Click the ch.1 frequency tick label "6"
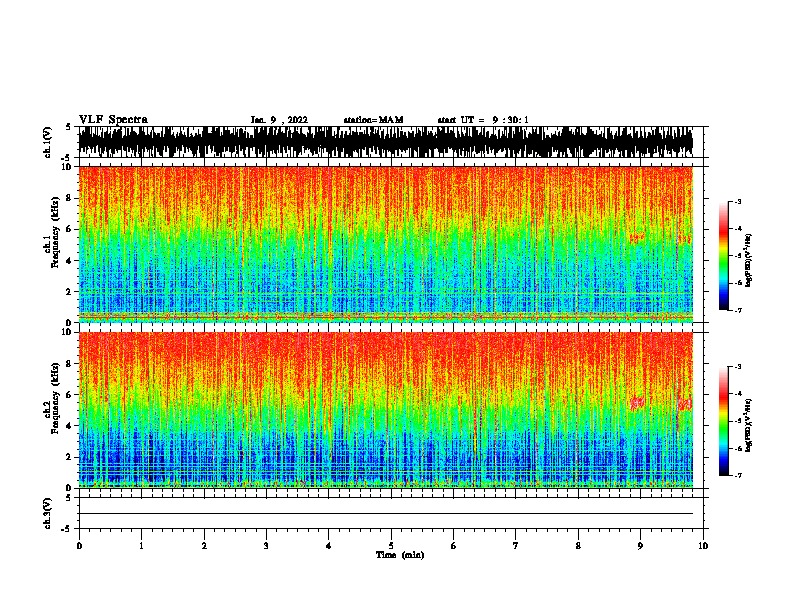Viewport: 792px width, 612px height. pos(69,229)
